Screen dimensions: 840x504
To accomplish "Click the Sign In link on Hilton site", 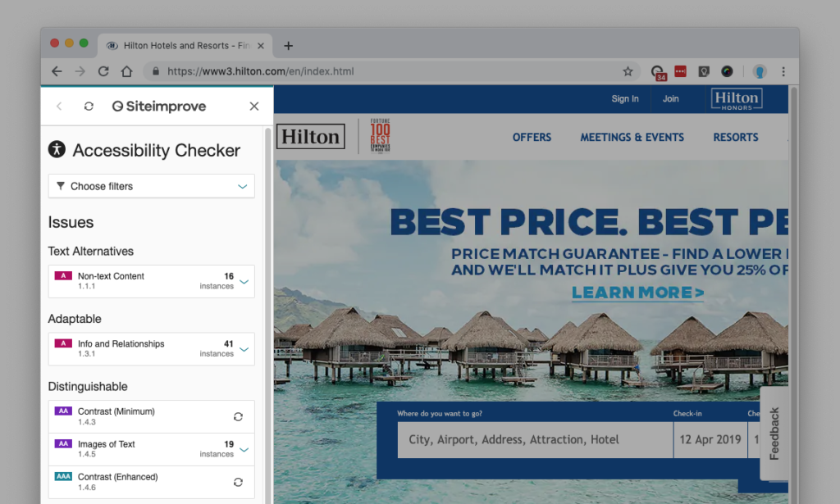I will point(625,99).
